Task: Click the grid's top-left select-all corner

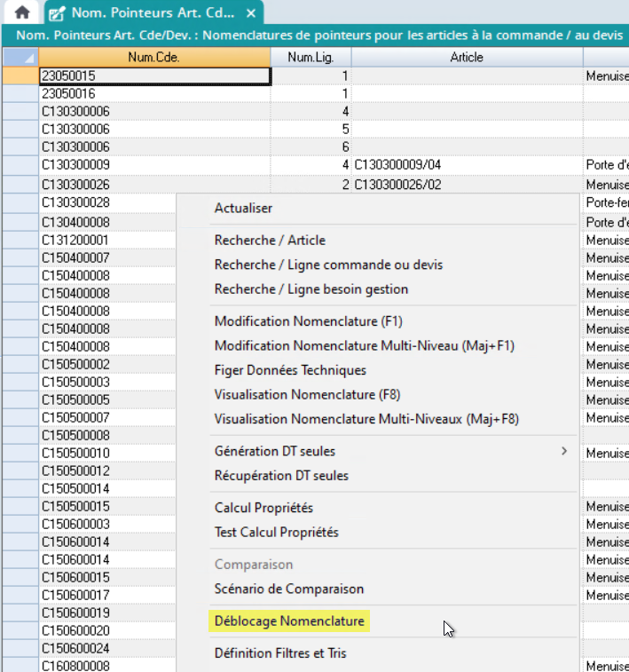Action: (x=19, y=58)
